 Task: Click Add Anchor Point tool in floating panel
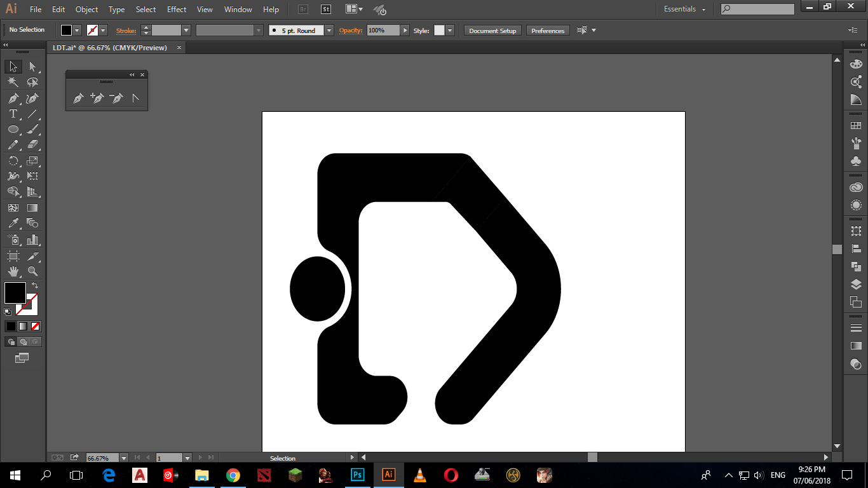pos(97,98)
